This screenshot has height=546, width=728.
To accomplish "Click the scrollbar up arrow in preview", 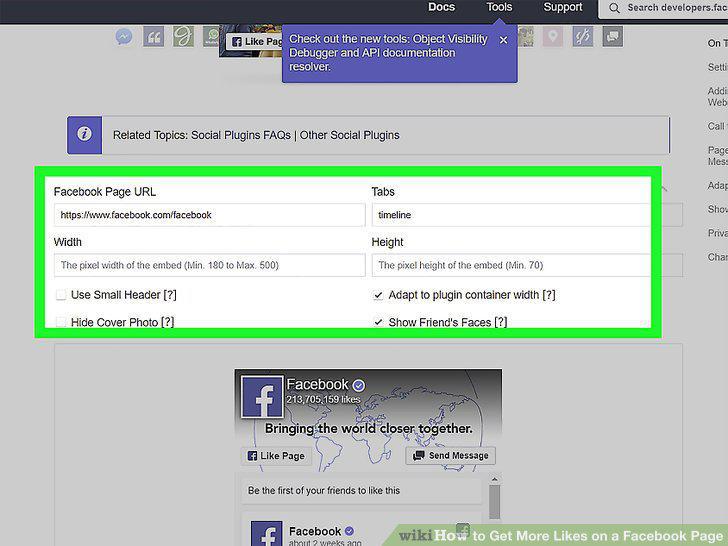I will point(494,479).
